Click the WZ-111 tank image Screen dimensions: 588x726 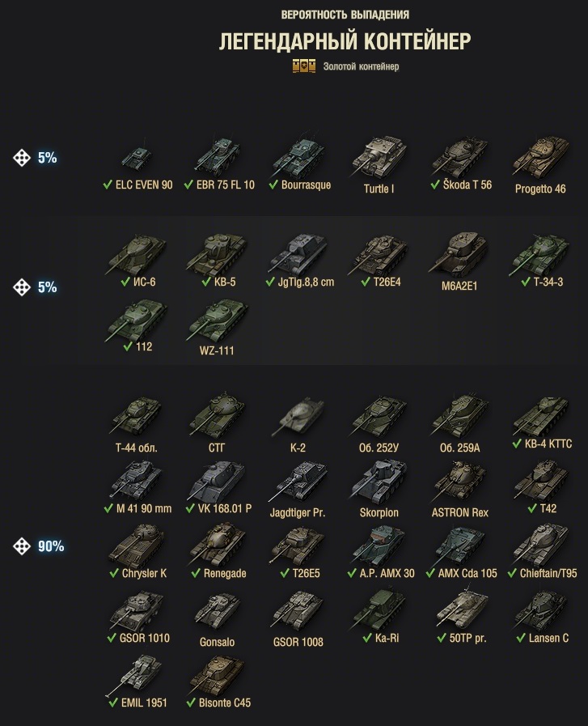tap(217, 320)
